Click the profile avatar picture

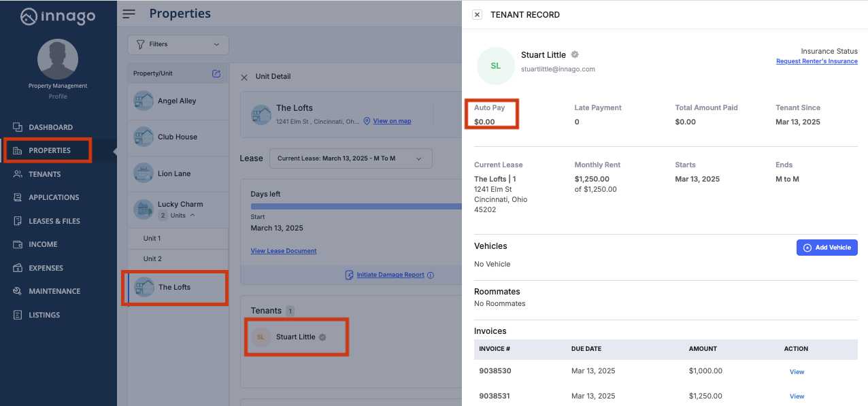click(58, 59)
